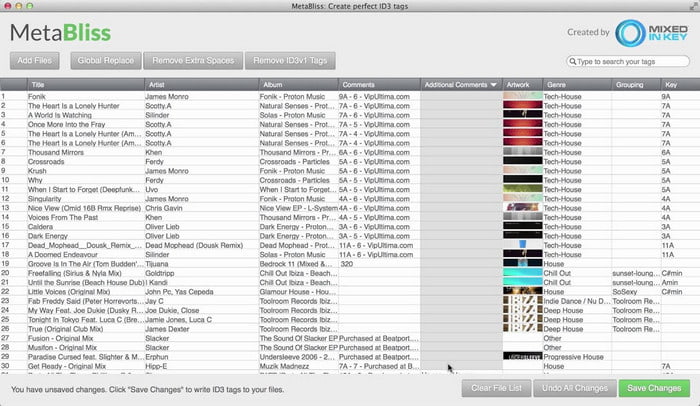700x406 pixels.
Task: Click artwork for Dead_Mophead row
Action: (522, 244)
